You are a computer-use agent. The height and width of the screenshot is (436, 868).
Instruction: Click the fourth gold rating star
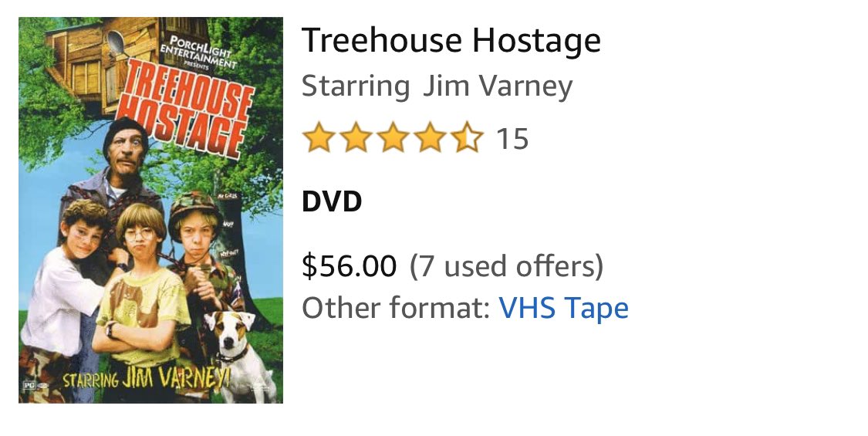(430, 137)
